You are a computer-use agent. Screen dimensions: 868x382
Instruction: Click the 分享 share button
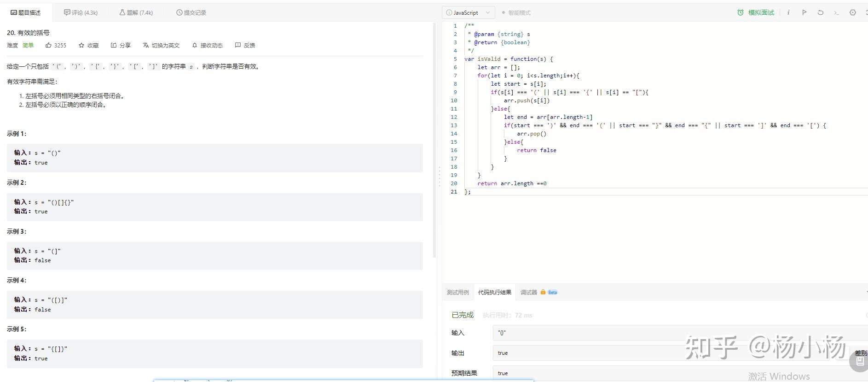click(121, 45)
